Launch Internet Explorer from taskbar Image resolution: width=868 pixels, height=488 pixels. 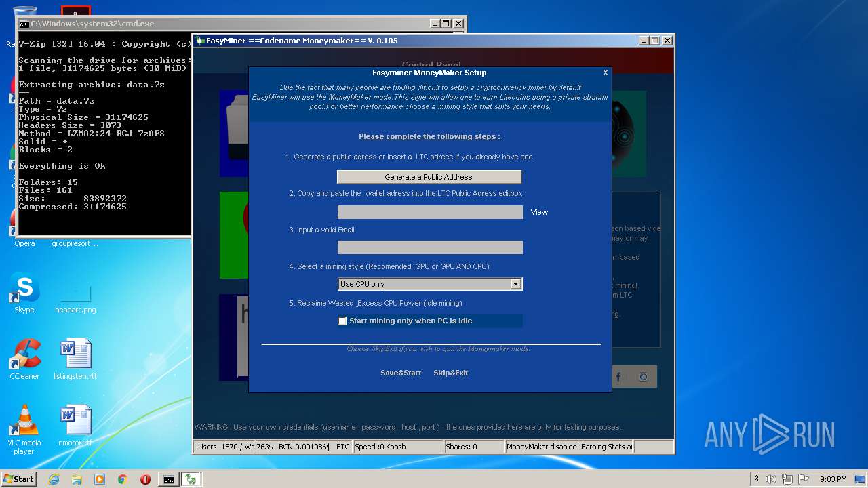[x=54, y=479]
